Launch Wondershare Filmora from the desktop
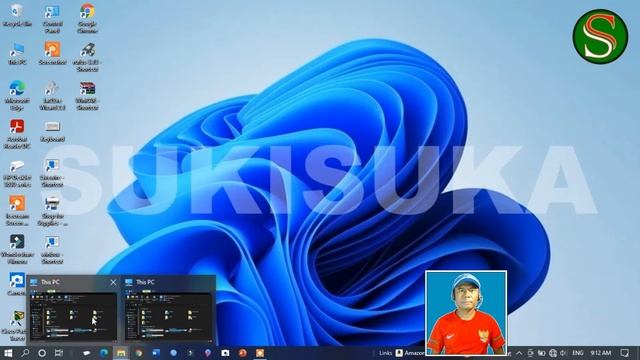Viewport: 640px width, 360px height. click(x=17, y=249)
